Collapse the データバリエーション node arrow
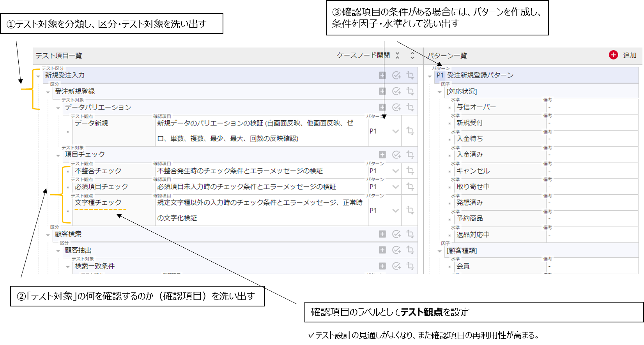The width and height of the screenshot is (644, 345). pyautogui.click(x=58, y=108)
